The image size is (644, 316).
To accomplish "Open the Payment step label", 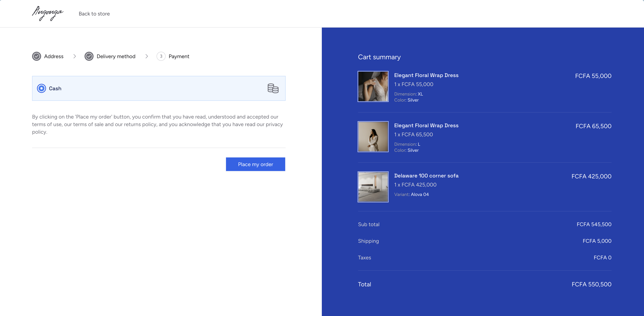I will (179, 56).
